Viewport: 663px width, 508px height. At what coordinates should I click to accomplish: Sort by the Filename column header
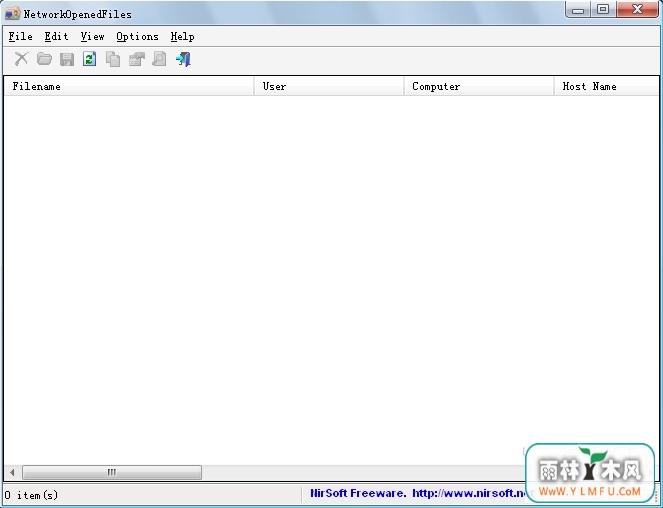click(129, 86)
